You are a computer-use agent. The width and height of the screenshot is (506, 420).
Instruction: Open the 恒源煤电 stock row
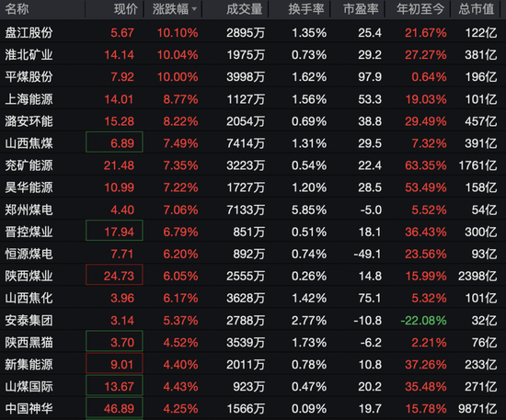[253, 254]
